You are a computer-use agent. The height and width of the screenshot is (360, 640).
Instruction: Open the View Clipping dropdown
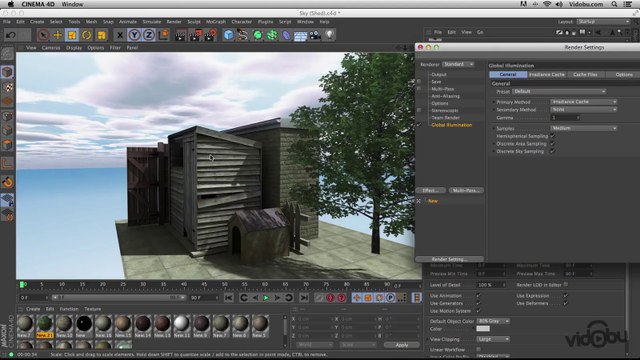coord(493,339)
